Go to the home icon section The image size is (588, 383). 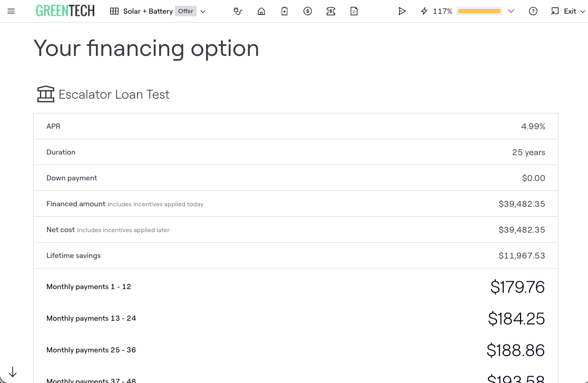click(261, 11)
